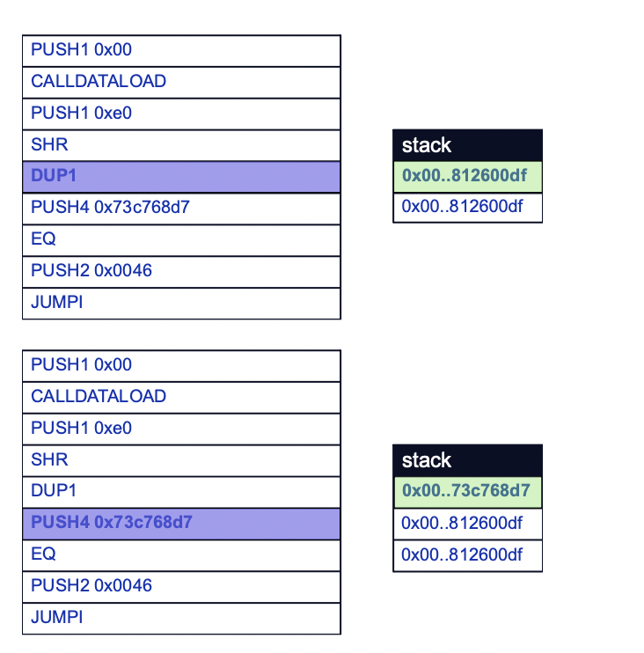Select PUSH2 0x0046 in the lower opcode list
Viewport: 644px width, 653px height.
click(180, 586)
